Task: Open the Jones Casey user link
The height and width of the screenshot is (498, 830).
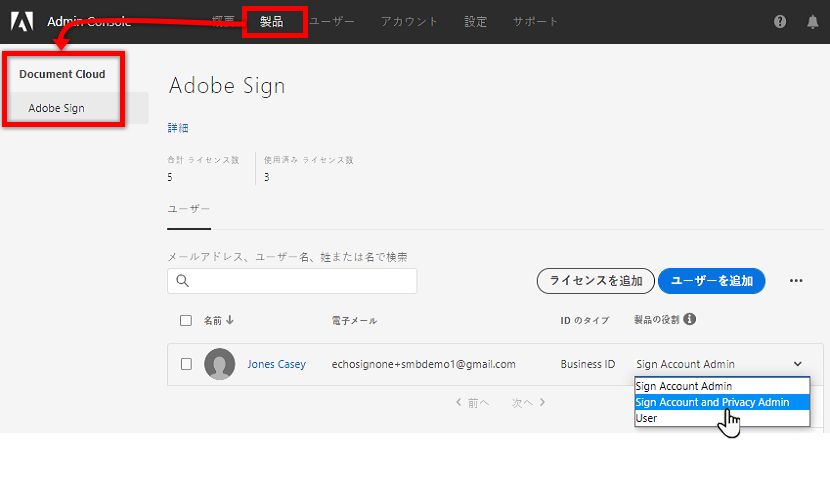Action: [276, 364]
